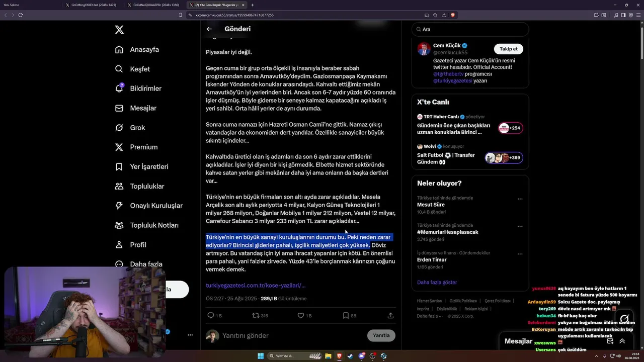
Task: Open more options for Mesut Süre trend
Action: pyautogui.click(x=520, y=199)
